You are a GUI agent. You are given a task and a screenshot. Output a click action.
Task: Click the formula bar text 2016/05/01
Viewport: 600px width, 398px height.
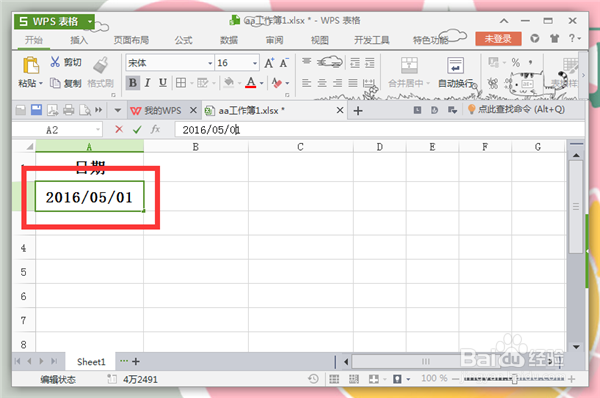click(211, 130)
